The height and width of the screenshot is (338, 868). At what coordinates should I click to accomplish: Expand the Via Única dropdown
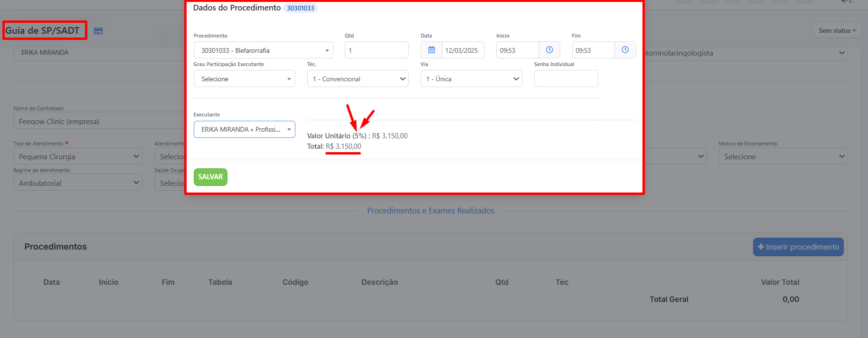[x=472, y=78]
